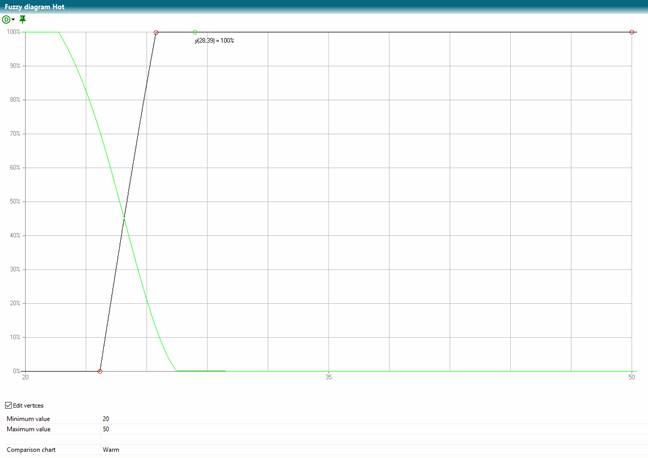This screenshot has height=458, width=648.
Task: Pin the Fuzzy diagram Hot panel
Action: click(23, 19)
